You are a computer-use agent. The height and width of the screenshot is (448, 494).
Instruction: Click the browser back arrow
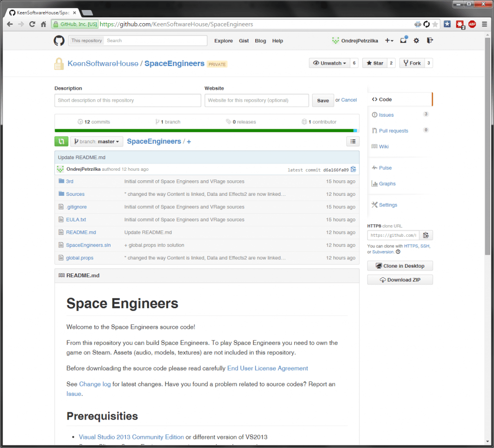[10, 24]
